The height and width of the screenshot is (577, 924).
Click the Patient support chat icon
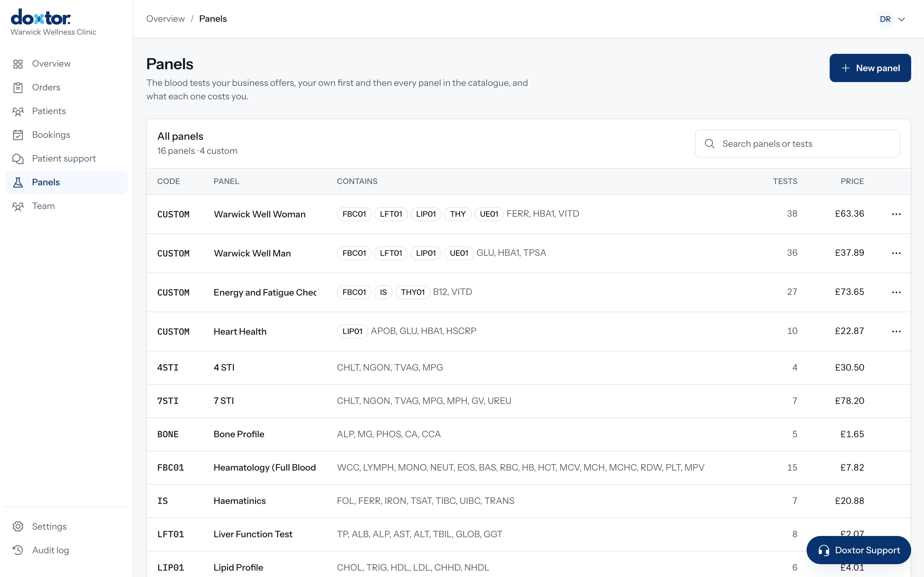18,158
